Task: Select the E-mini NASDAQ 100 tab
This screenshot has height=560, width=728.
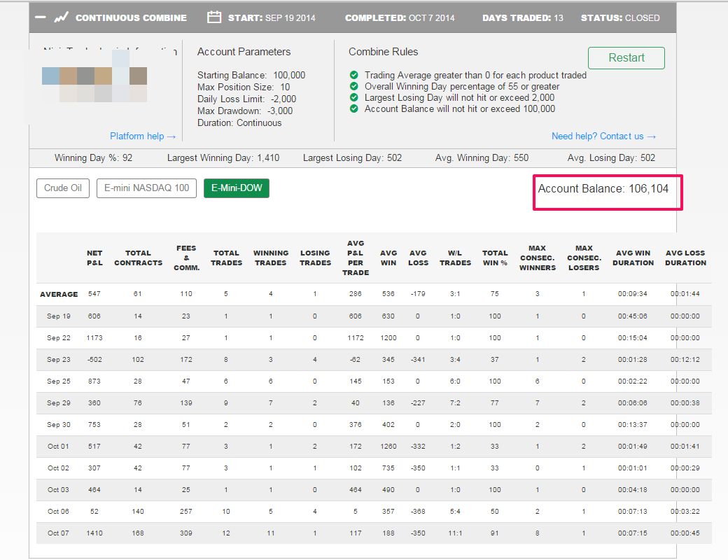Action: pyautogui.click(x=147, y=188)
